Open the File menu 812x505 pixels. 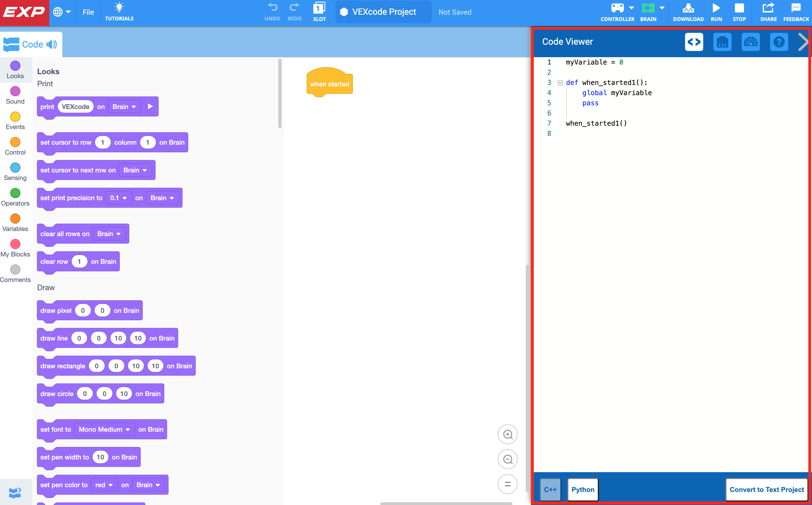coord(88,12)
